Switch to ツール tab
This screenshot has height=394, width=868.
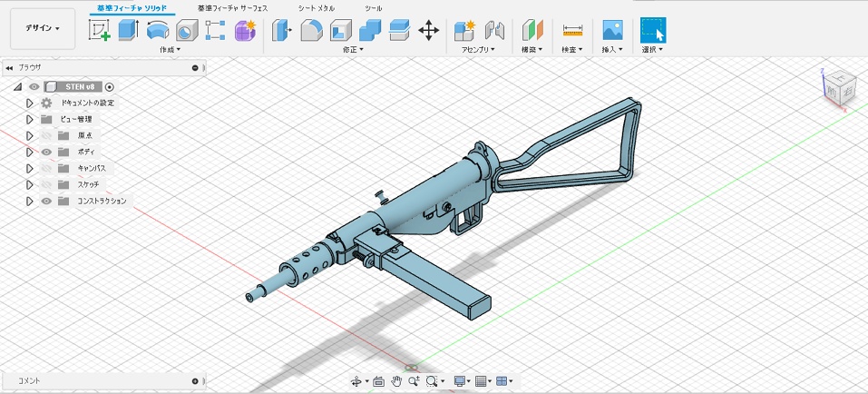(373, 8)
